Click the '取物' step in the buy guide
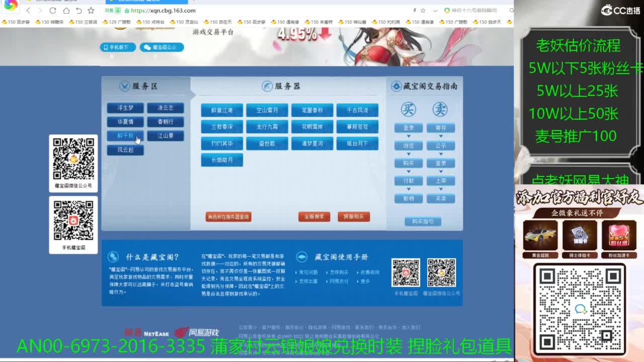Viewport: 644px width, 362px height. 409,199
